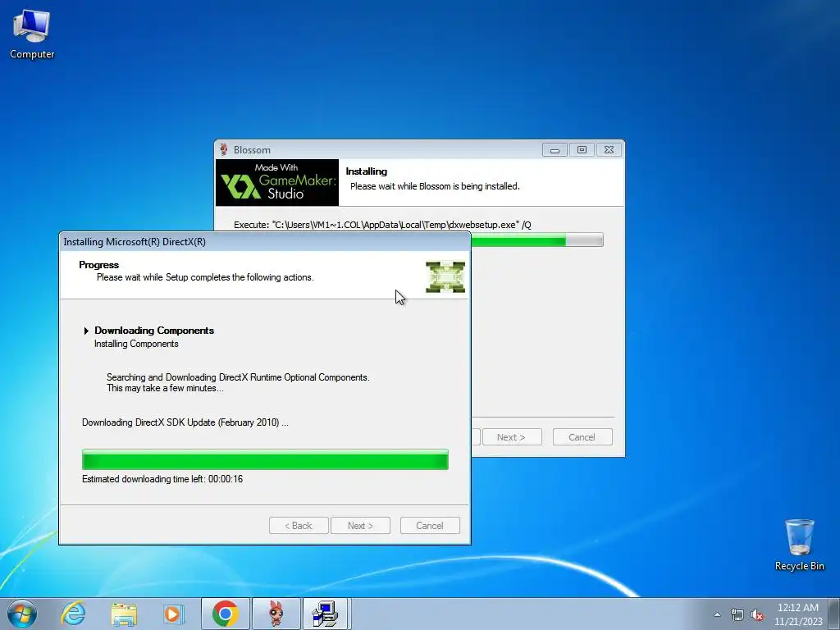Click the Show Desktop strip in taskbar
The height and width of the screenshot is (630, 840).
(835, 614)
